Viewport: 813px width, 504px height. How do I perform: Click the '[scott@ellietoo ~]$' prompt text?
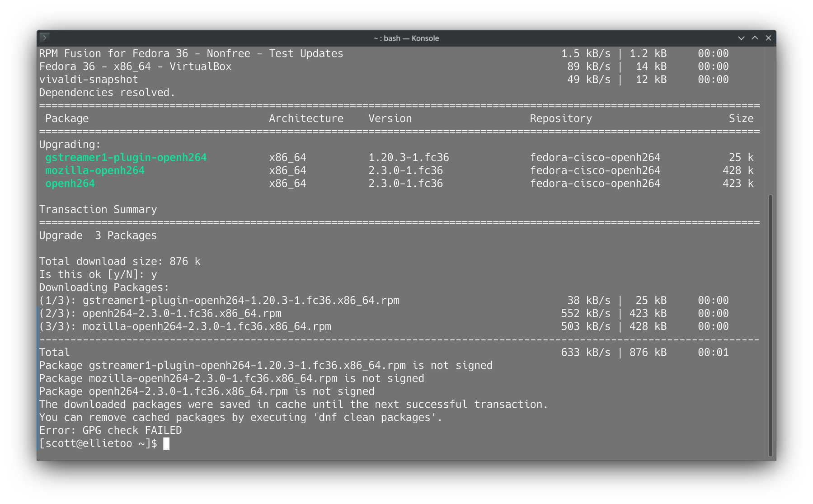click(x=98, y=443)
